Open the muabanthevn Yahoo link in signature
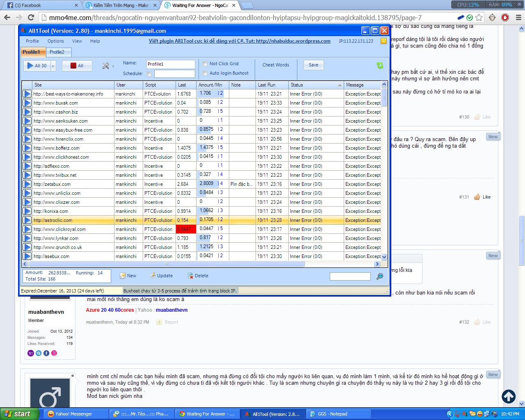The image size is (525, 420). coord(171,310)
